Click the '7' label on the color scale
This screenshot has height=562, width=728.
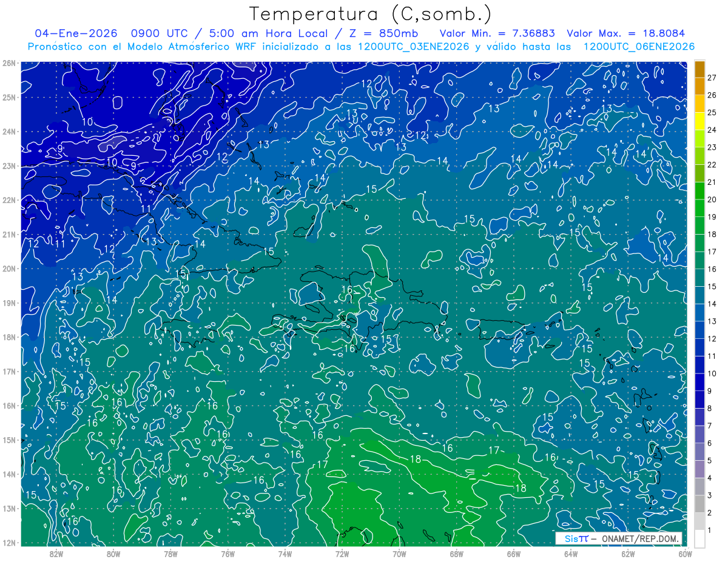710,426
